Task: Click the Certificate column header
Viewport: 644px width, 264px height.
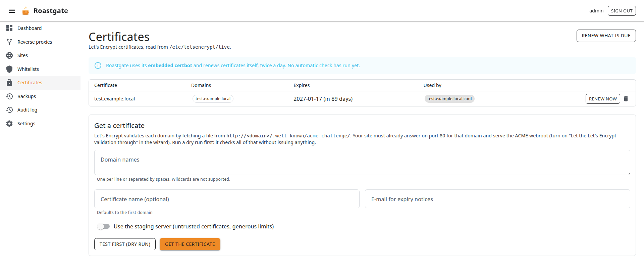Action: tap(106, 85)
